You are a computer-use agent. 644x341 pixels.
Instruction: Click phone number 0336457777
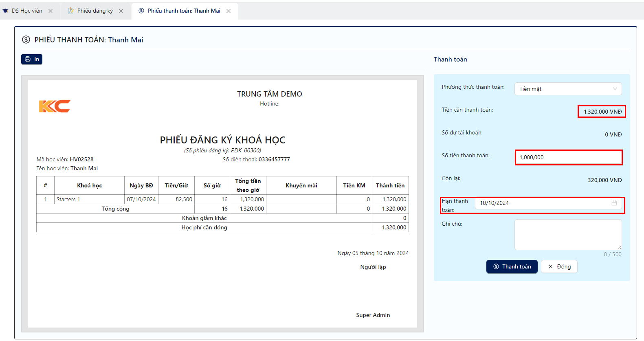274,159
